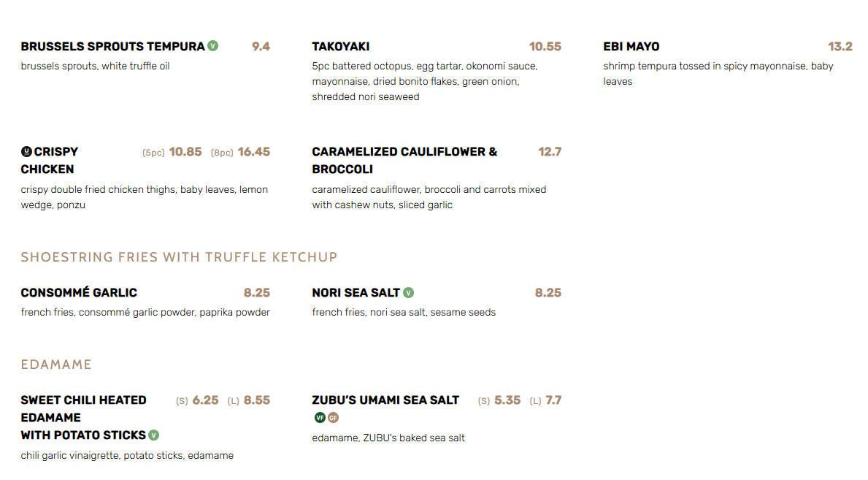Pick the small Sweet Chili Edamame price 6.25
Screen dimensions: 868x480
point(205,400)
